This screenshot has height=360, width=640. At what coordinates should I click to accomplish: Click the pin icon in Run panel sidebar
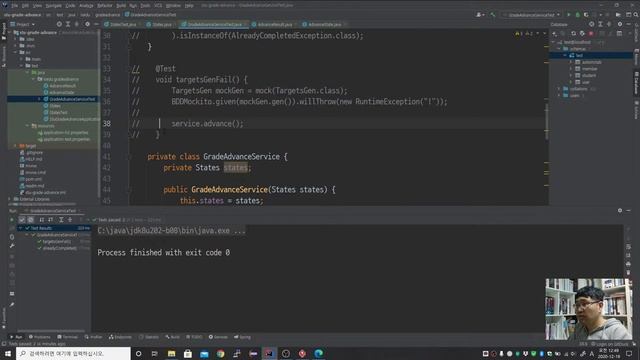[x=12, y=304]
